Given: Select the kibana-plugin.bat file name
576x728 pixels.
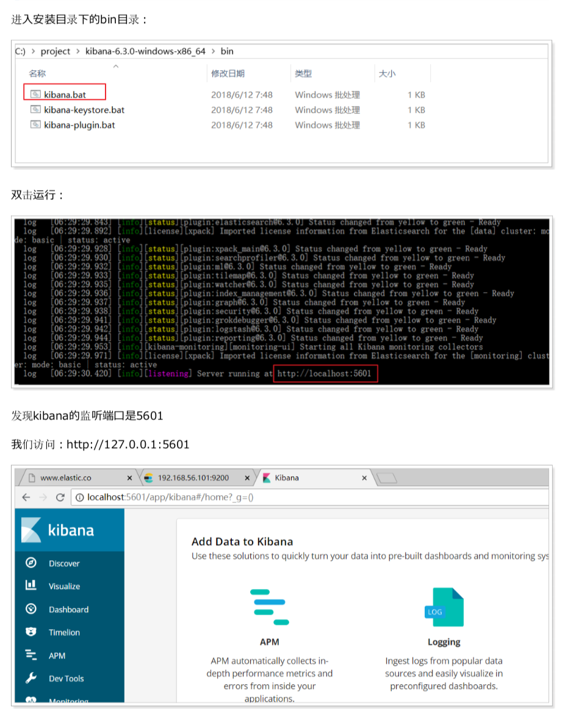Looking at the screenshot, I should pyautogui.click(x=79, y=125).
